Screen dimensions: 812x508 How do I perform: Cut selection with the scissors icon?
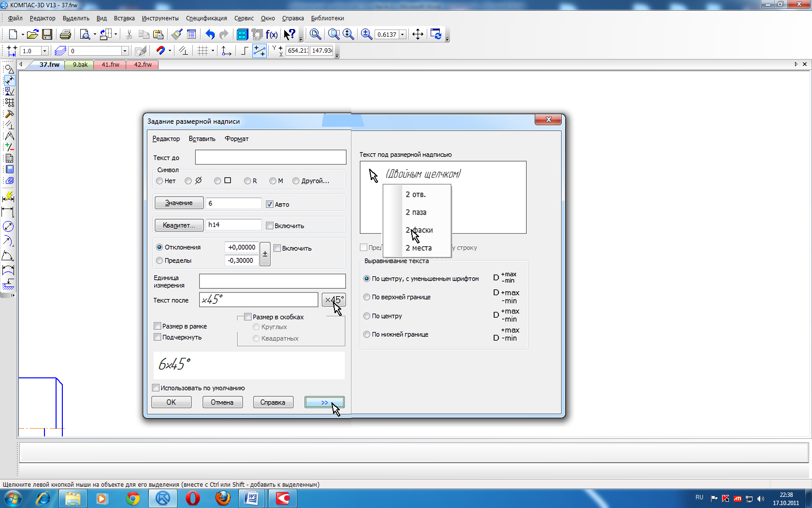click(x=129, y=34)
